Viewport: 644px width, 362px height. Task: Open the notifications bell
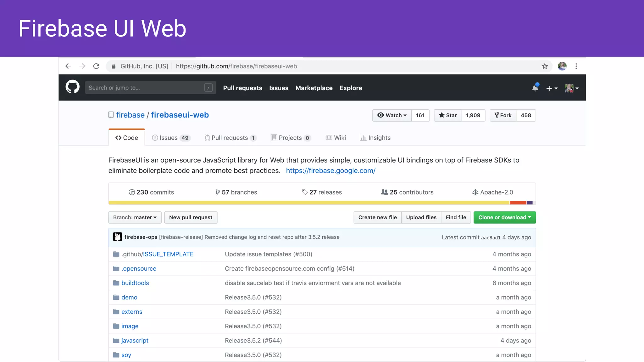tap(535, 88)
